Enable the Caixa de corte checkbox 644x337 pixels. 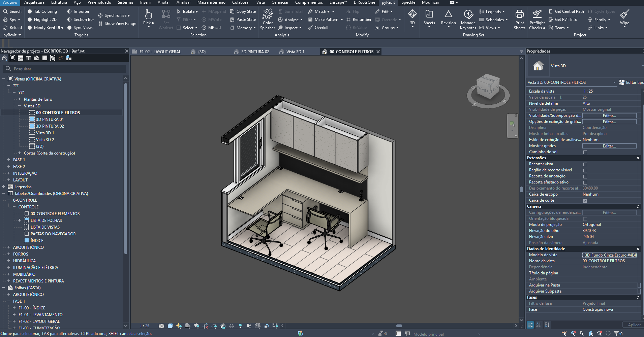pyautogui.click(x=585, y=200)
